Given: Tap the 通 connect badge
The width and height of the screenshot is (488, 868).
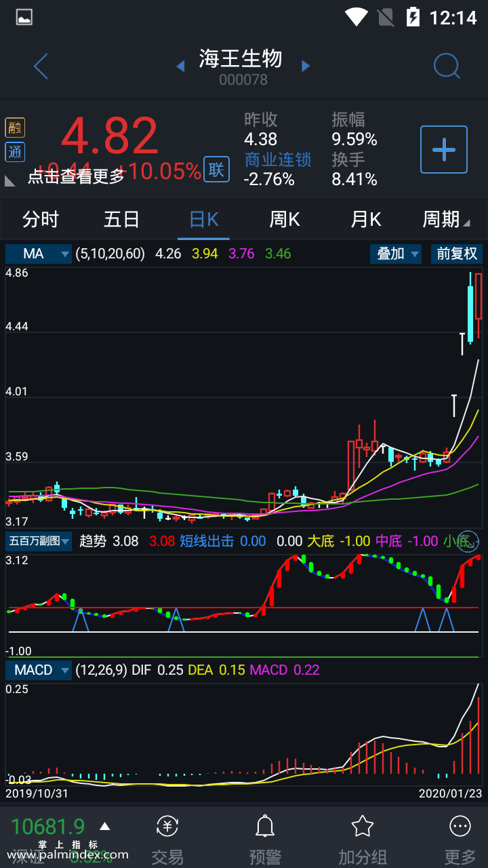Looking at the screenshot, I should coord(15,152).
